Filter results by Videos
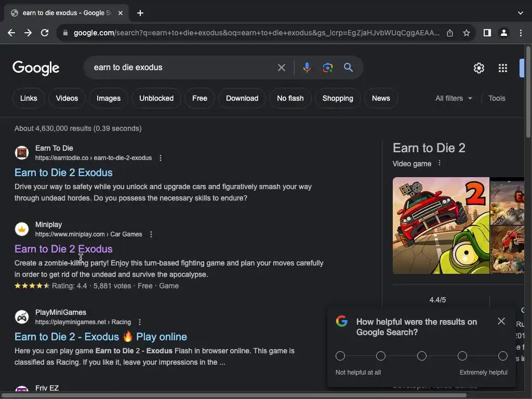 coord(67,98)
